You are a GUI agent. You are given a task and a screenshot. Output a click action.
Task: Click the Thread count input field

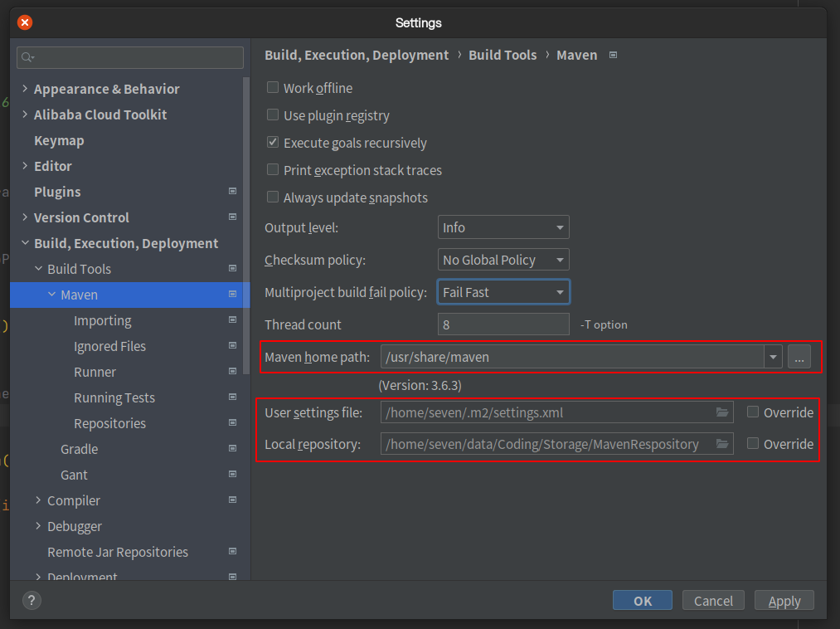tap(503, 324)
